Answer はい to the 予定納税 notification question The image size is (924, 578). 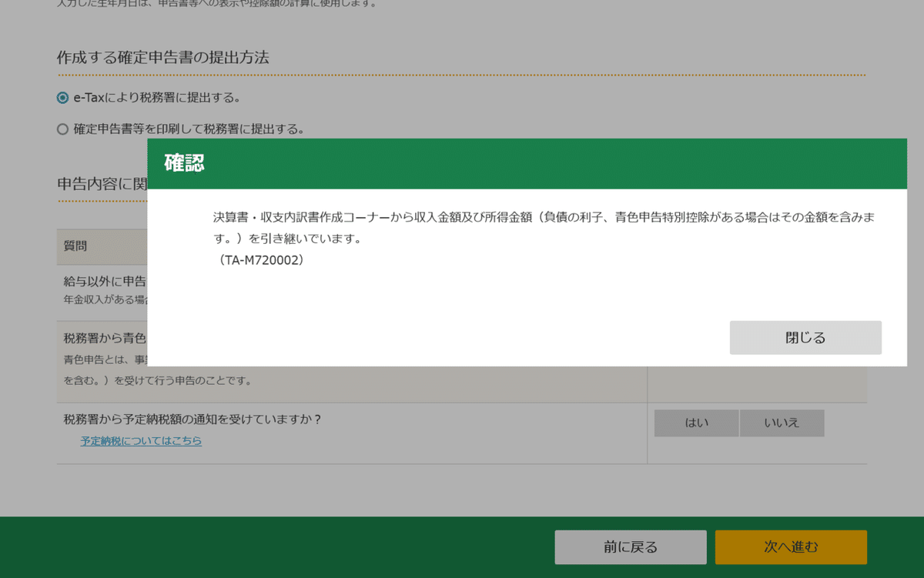pos(695,423)
